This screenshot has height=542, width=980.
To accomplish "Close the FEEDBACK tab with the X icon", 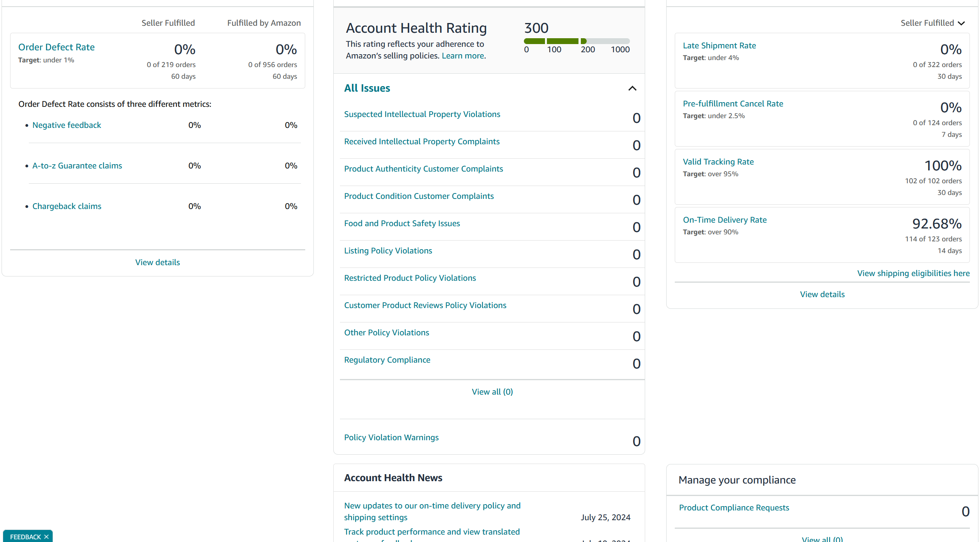I will coord(46,537).
